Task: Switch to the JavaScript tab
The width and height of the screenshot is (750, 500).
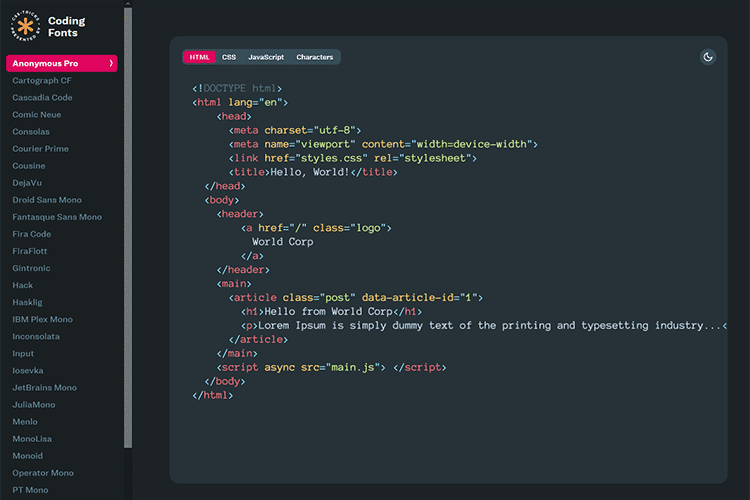Action: 266,57
